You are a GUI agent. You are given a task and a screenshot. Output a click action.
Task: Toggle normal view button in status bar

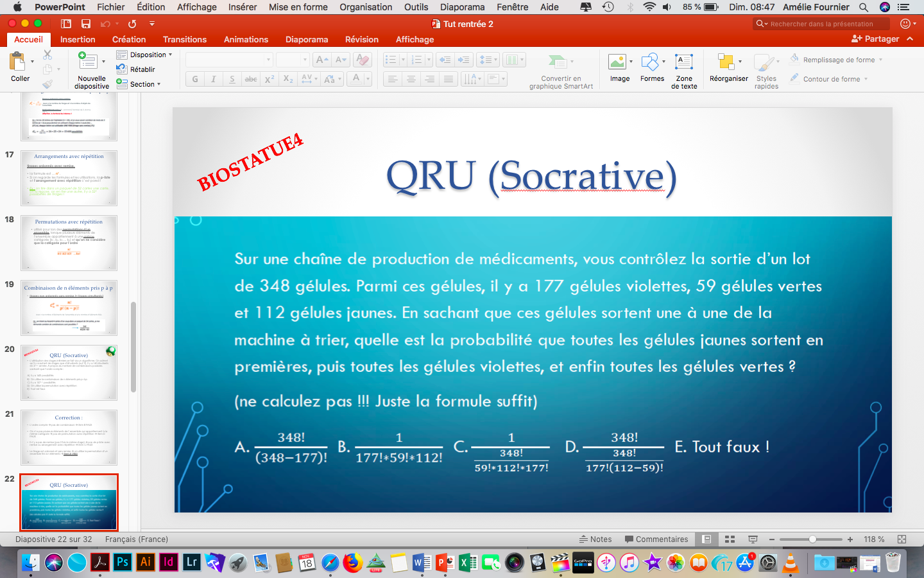(706, 539)
